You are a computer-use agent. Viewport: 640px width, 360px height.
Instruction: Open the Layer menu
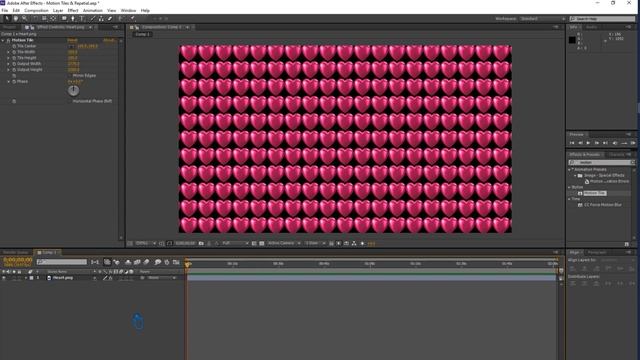point(58,11)
